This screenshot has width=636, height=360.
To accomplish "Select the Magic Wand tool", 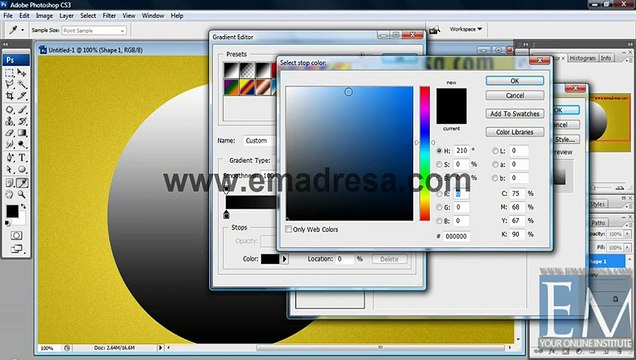I will click(22, 84).
